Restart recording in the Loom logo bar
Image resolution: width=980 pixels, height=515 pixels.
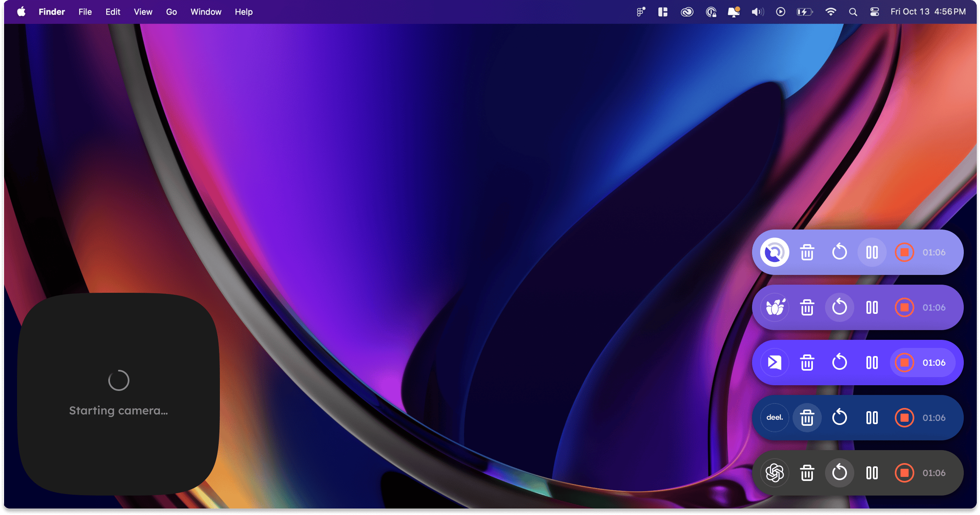[x=839, y=252]
